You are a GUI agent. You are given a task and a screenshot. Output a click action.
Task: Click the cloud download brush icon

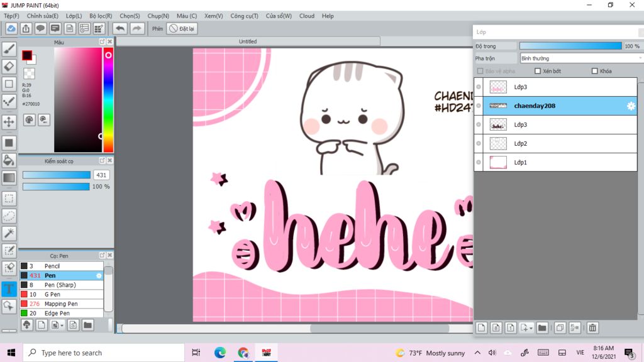coord(26,325)
